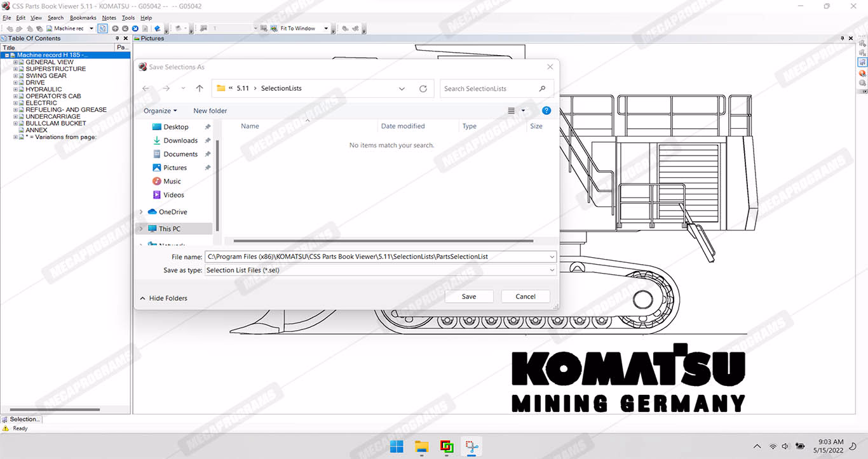Click the Search SelectionLists field
The height and width of the screenshot is (459, 868).
(x=489, y=89)
